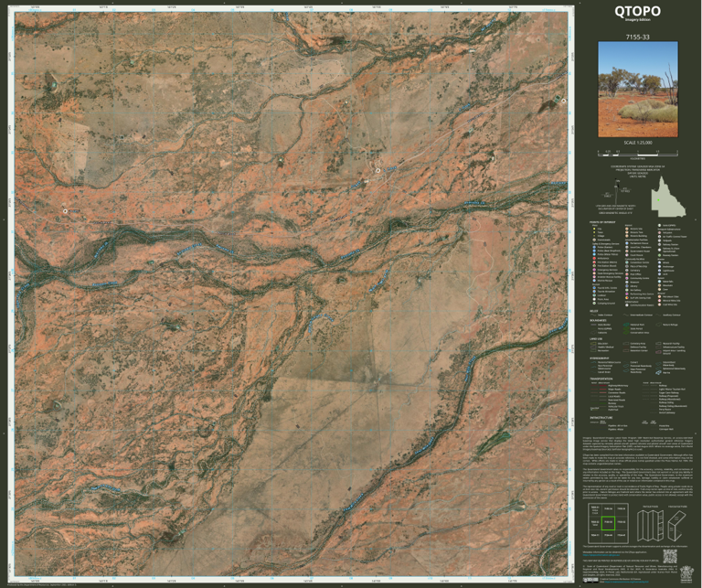Select the sheet number 7155-33 above the photo

click(x=637, y=37)
